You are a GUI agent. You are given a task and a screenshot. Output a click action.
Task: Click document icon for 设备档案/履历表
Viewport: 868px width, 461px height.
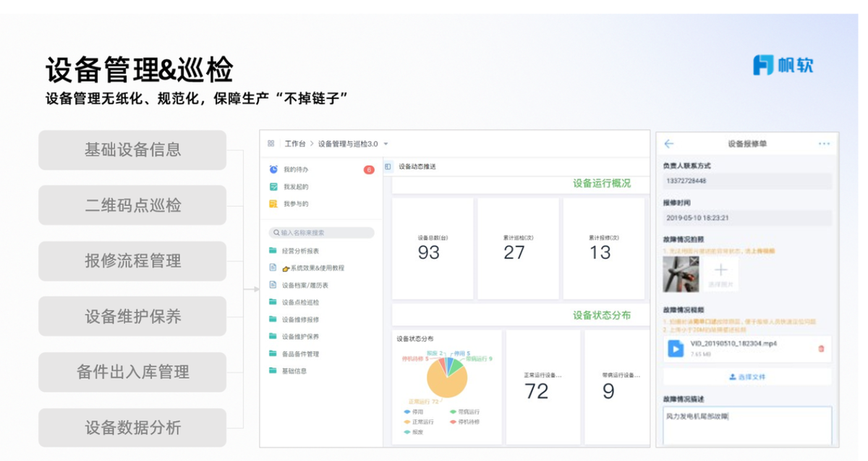273,285
